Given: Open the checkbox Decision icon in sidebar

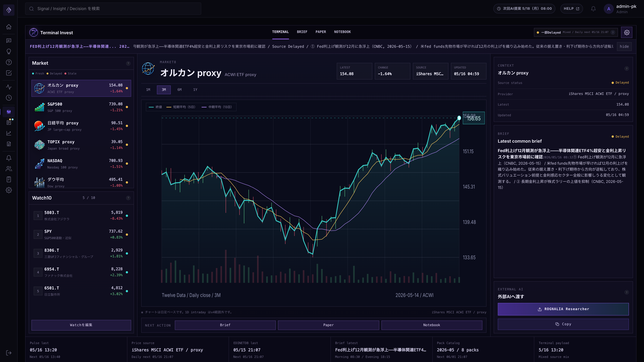Looking at the screenshot, I should tap(9, 73).
